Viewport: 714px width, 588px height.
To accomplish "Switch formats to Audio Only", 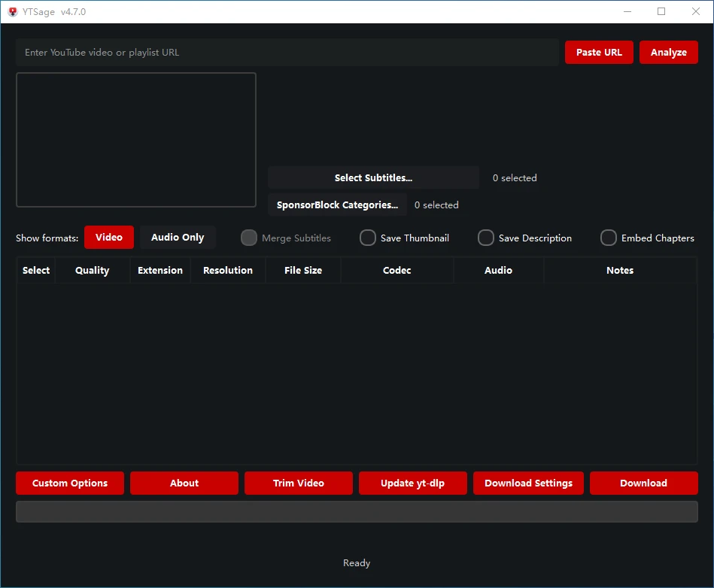I will coord(178,238).
